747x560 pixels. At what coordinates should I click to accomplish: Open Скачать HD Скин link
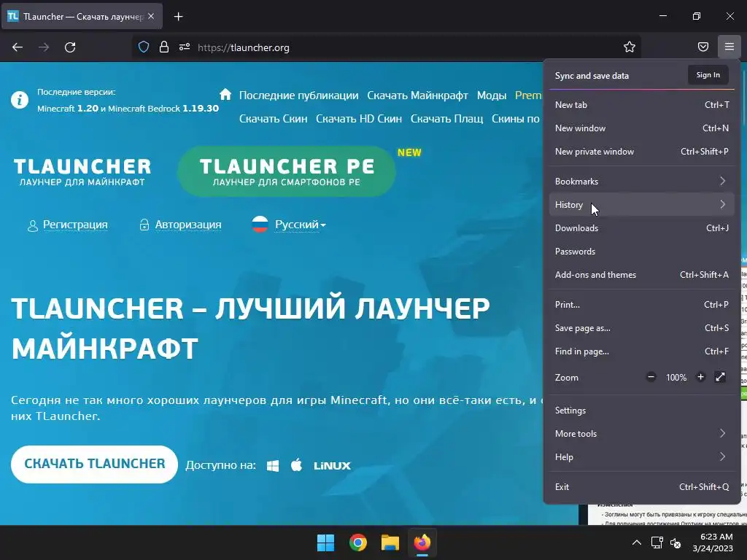coord(359,119)
